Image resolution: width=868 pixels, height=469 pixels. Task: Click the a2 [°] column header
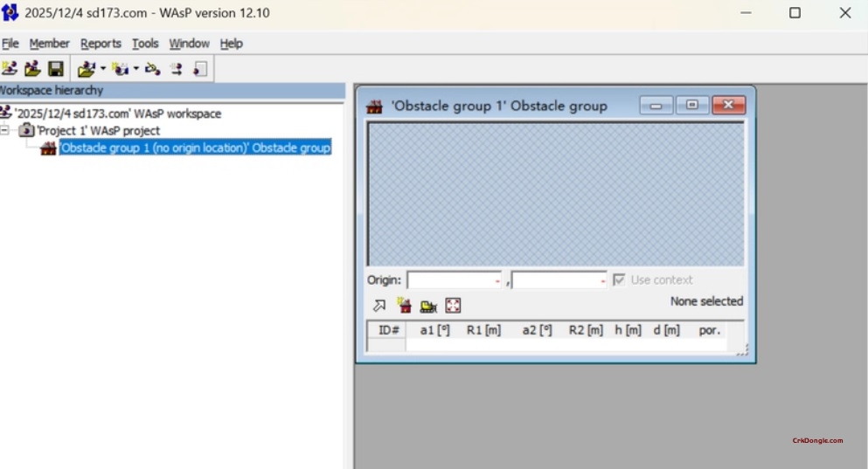537,330
